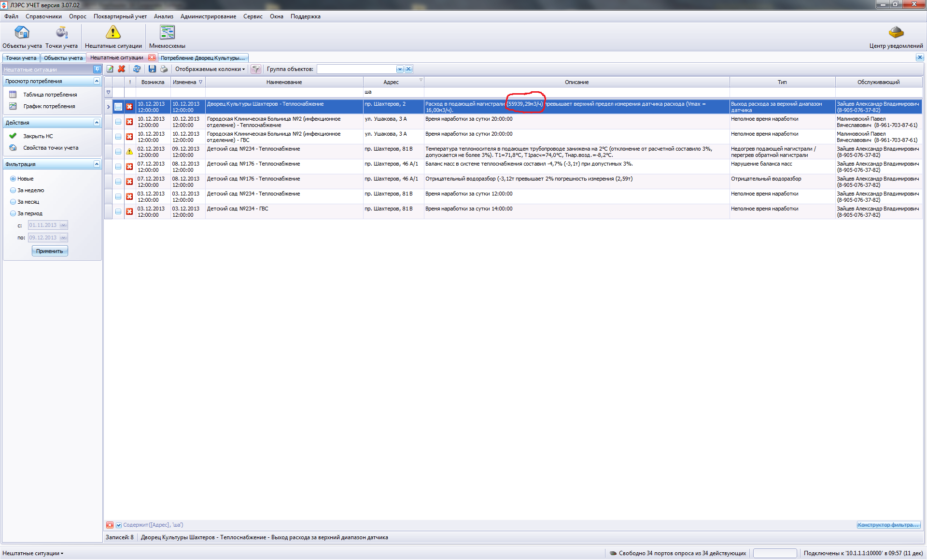Switch to the Точки учета tab
Viewport: 927px width, 560px height.
(21, 58)
